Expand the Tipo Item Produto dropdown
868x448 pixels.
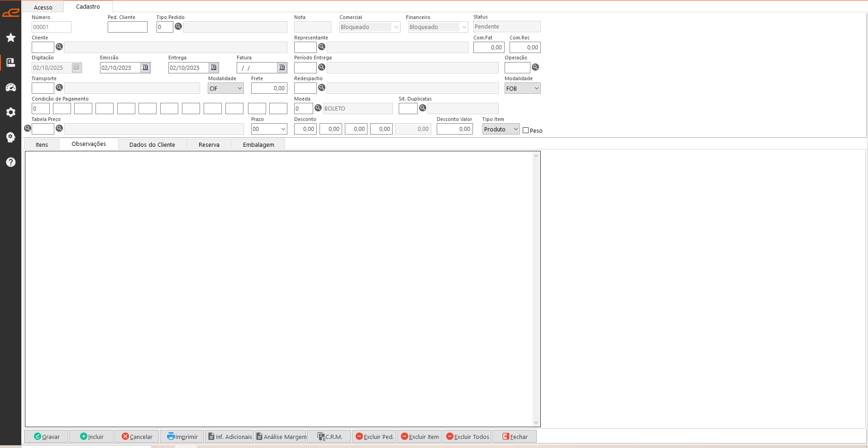[x=515, y=129]
